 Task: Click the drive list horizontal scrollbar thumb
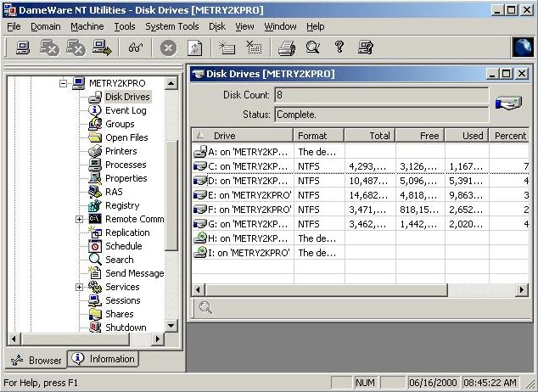coord(327,290)
